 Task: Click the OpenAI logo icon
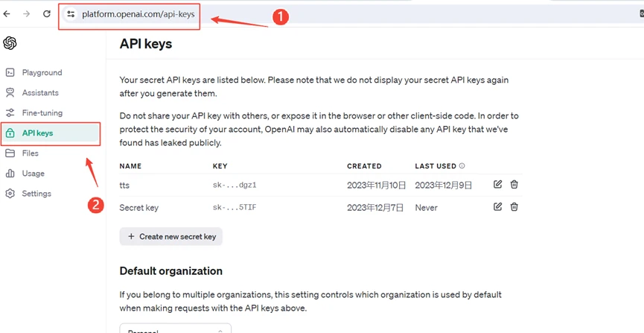(10, 43)
